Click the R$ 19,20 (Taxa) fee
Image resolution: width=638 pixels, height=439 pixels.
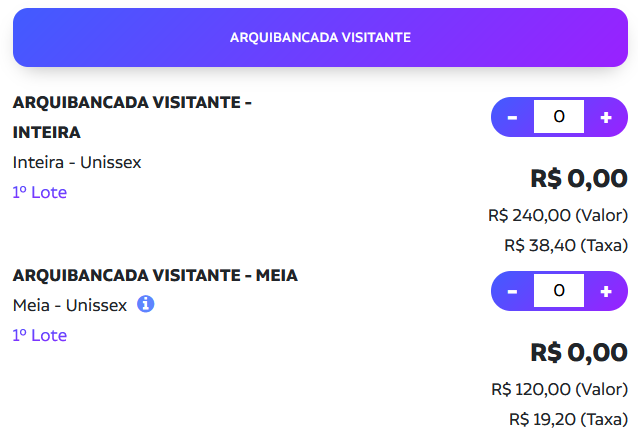pos(568,419)
